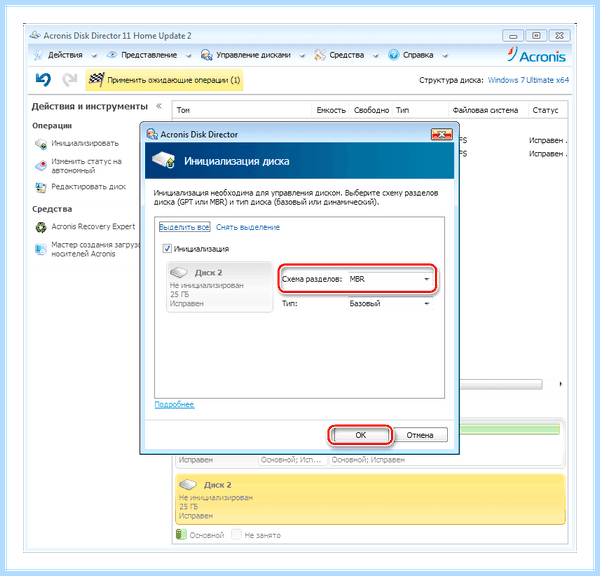Select Инициализировать operation in sidebar
600x576 pixels.
[x=85, y=143]
